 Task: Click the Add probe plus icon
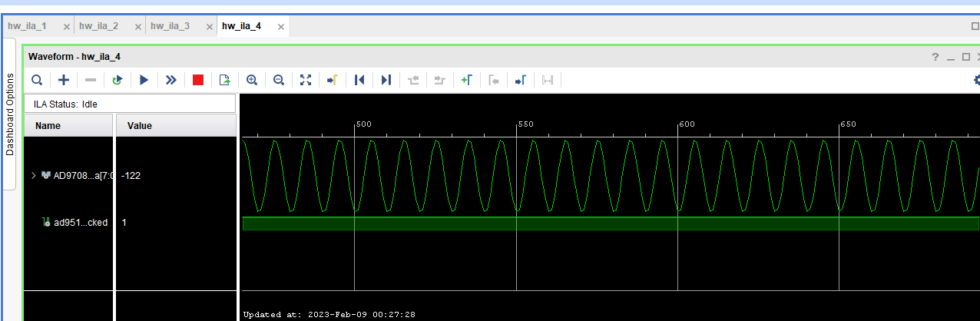64,80
